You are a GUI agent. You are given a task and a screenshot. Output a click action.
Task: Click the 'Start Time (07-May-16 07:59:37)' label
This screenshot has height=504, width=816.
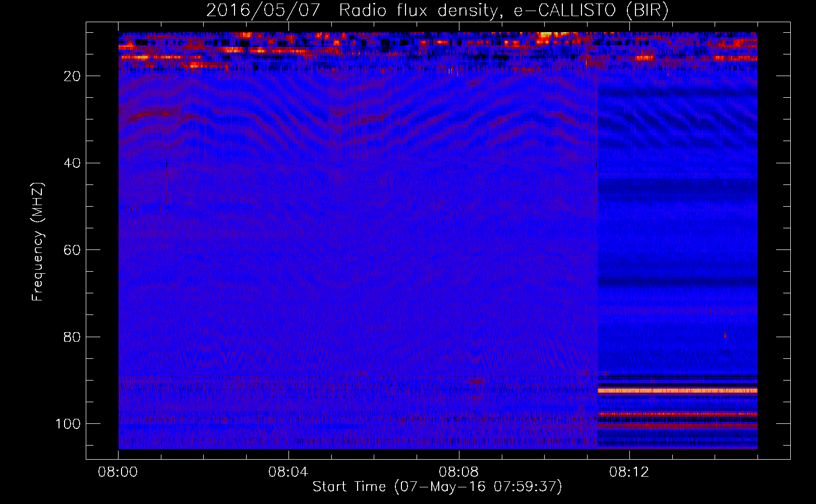pos(437,487)
